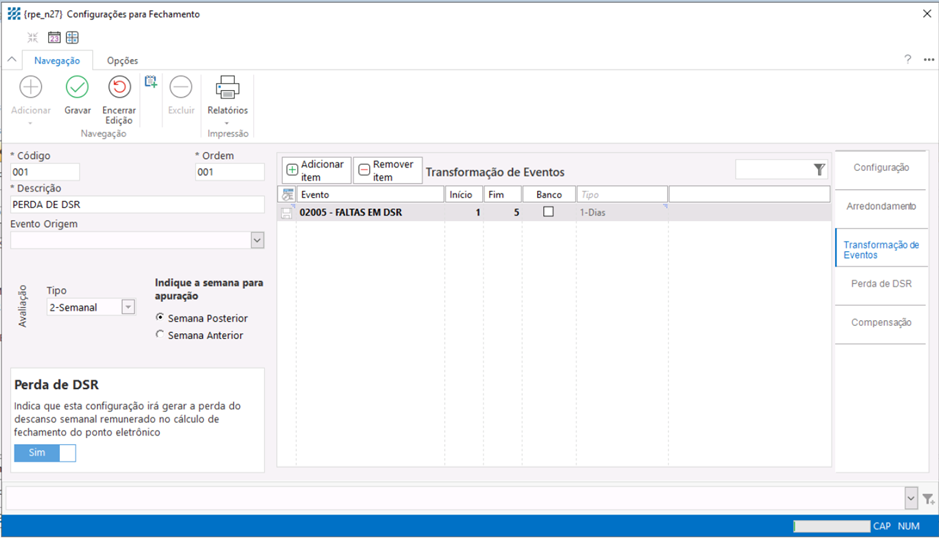
Task: Click the grid/calculator icon in top toolbar
Action: pos(72,38)
